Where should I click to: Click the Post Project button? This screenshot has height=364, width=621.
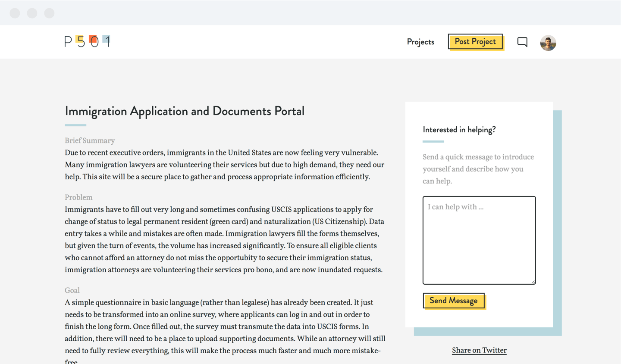click(x=475, y=41)
